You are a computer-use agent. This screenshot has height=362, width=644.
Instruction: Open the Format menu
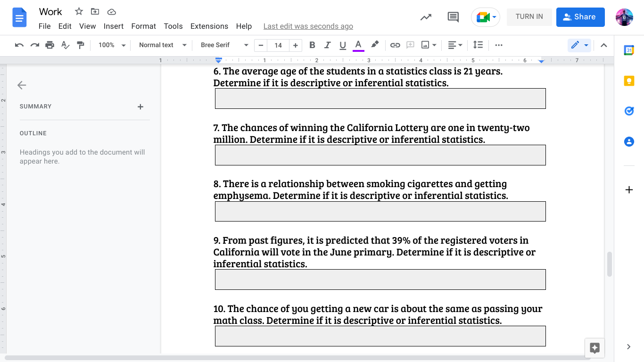coord(144,26)
